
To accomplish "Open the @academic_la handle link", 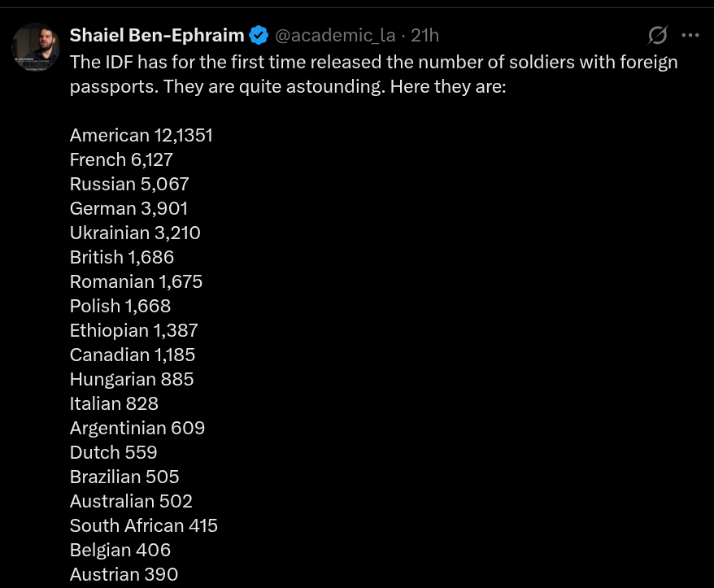I will tap(335, 35).
